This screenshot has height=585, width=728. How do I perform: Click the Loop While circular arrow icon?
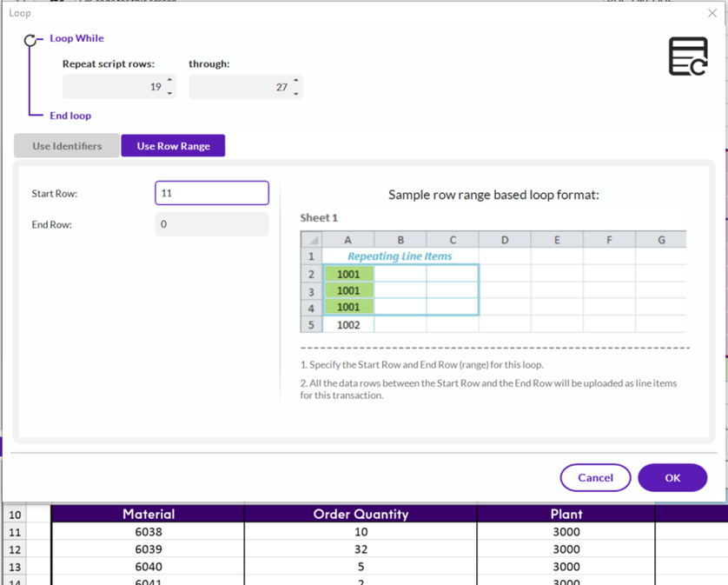pyautogui.click(x=30, y=41)
